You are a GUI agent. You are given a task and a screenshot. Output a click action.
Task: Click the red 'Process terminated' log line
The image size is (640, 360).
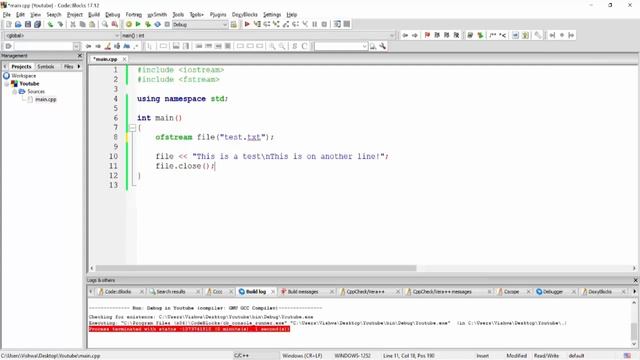point(189,329)
